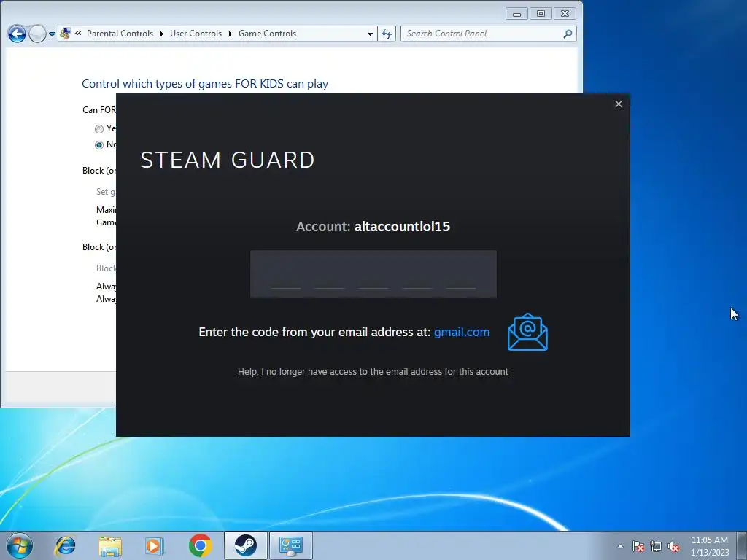This screenshot has height=560, width=747.
Task: Switch to Steam in taskbar
Action: (246, 545)
